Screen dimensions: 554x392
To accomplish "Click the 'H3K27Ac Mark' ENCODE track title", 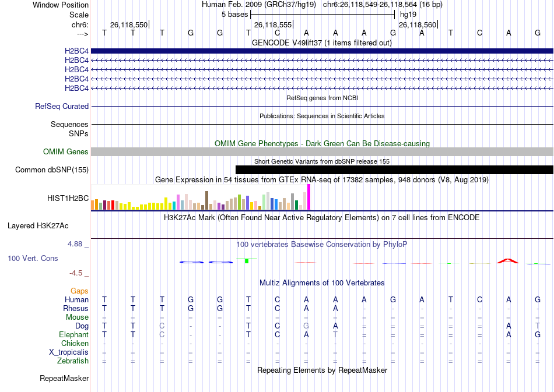I will click(322, 218).
